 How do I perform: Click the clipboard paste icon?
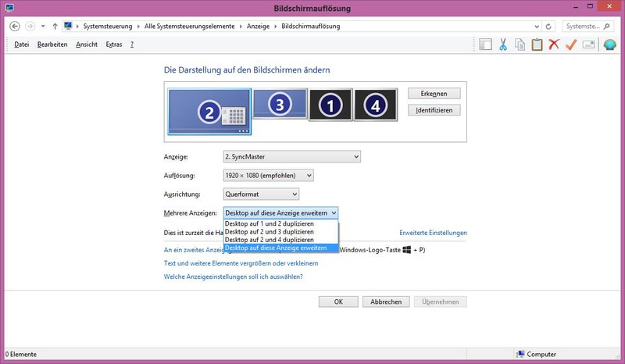[537, 45]
